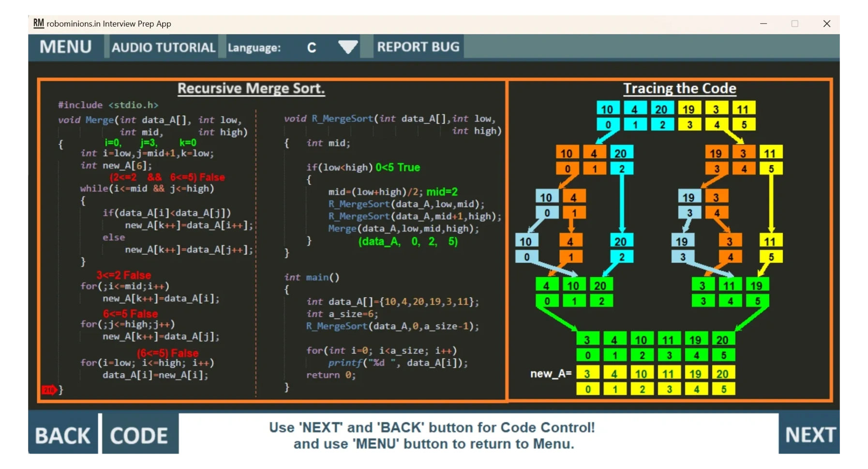Click the maximize window icon
This screenshot has height=469, width=868.
click(795, 23)
